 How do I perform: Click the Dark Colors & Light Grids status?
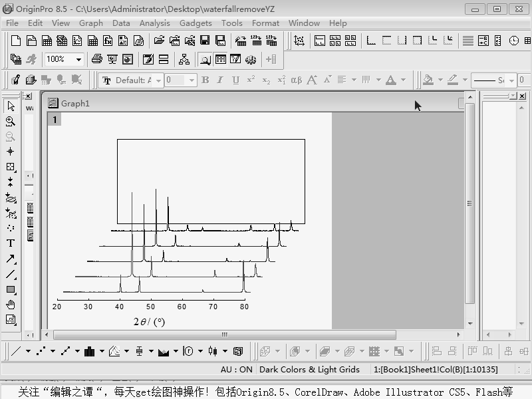309,370
